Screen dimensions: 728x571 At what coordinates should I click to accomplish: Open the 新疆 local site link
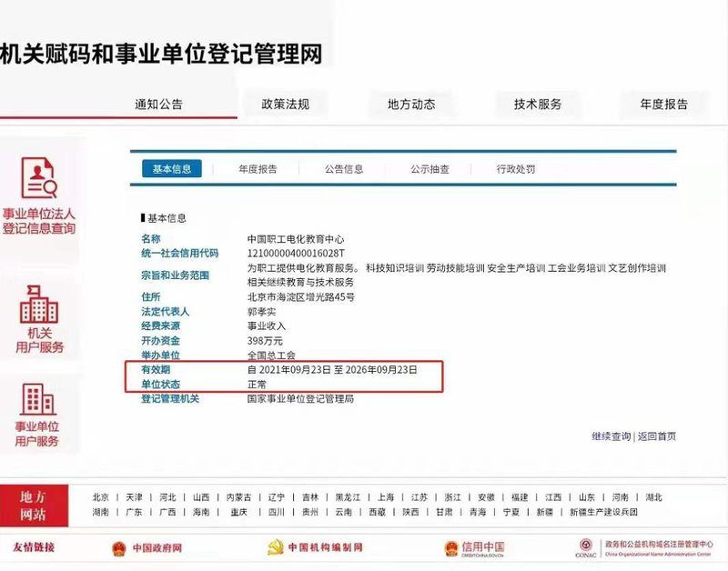pos(544,512)
